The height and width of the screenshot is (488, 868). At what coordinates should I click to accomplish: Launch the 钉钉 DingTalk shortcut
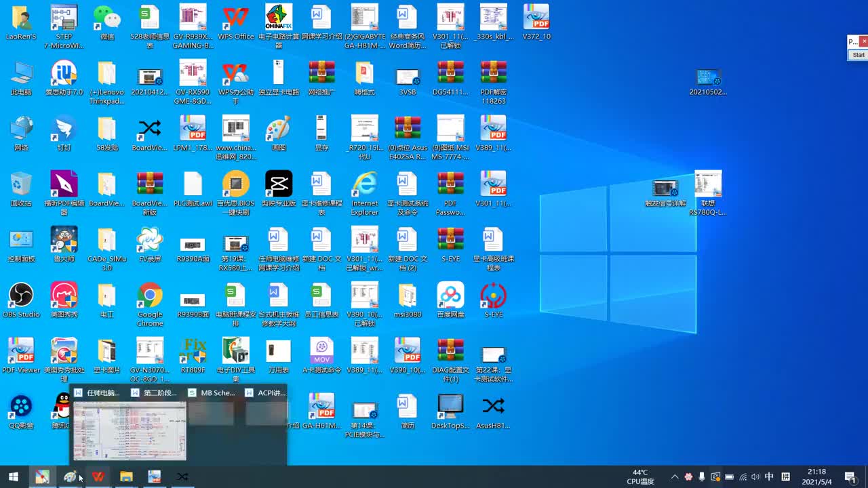coord(64,134)
